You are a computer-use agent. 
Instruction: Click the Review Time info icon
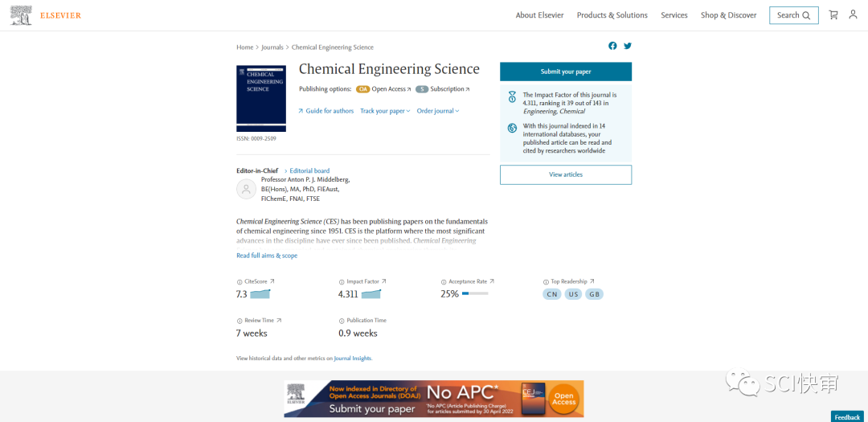coord(240,321)
